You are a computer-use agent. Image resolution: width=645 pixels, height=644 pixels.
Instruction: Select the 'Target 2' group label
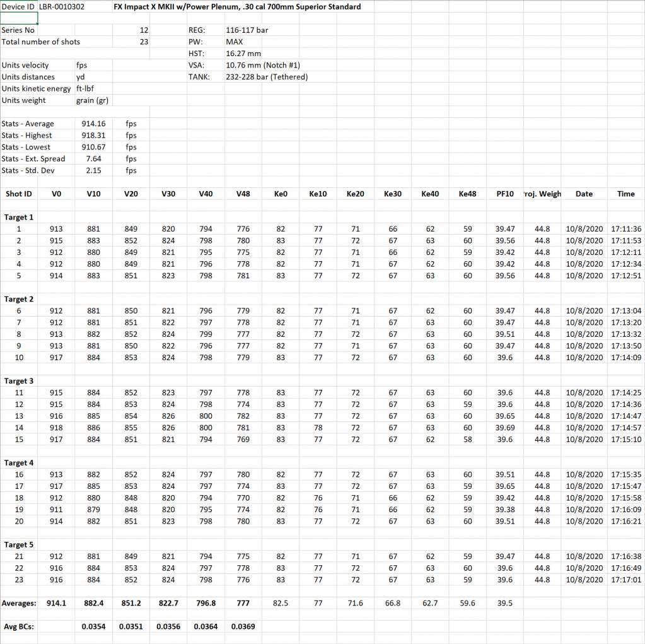(18, 299)
